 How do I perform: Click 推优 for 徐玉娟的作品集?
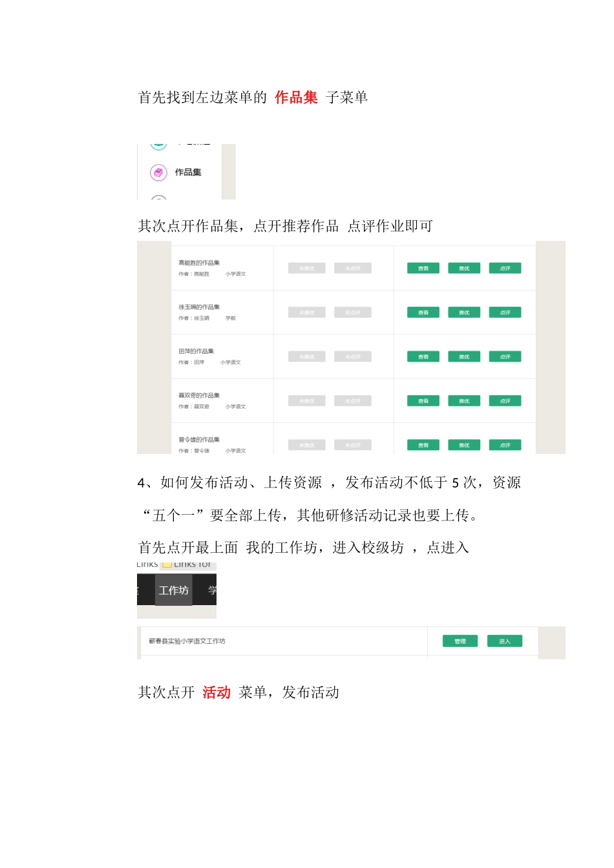point(464,313)
